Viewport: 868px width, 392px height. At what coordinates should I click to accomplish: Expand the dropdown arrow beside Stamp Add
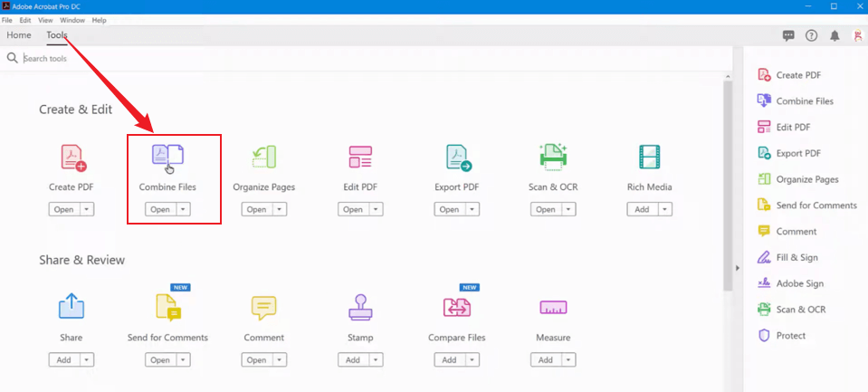[376, 360]
